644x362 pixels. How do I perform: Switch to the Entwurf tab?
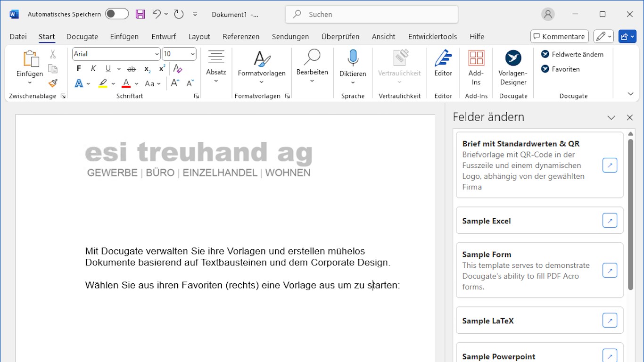pyautogui.click(x=164, y=36)
